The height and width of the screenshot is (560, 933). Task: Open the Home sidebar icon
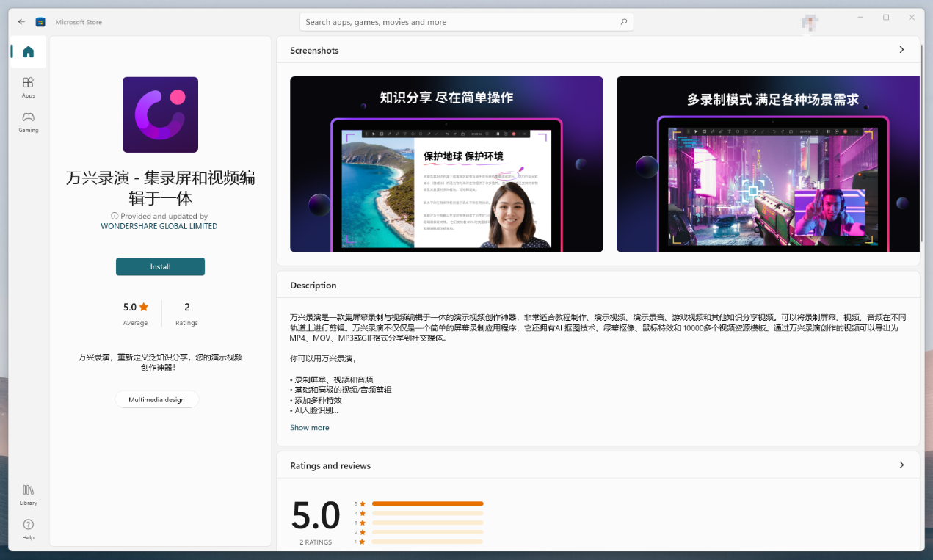coord(28,52)
